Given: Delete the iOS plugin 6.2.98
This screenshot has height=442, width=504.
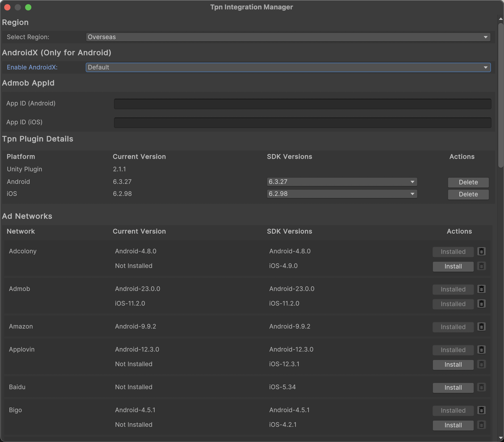Looking at the screenshot, I should [468, 194].
